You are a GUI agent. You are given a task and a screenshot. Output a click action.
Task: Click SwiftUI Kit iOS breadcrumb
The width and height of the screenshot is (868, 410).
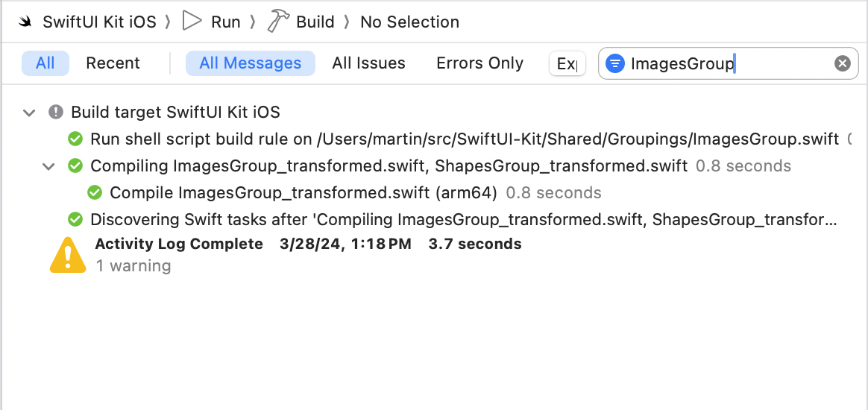100,22
